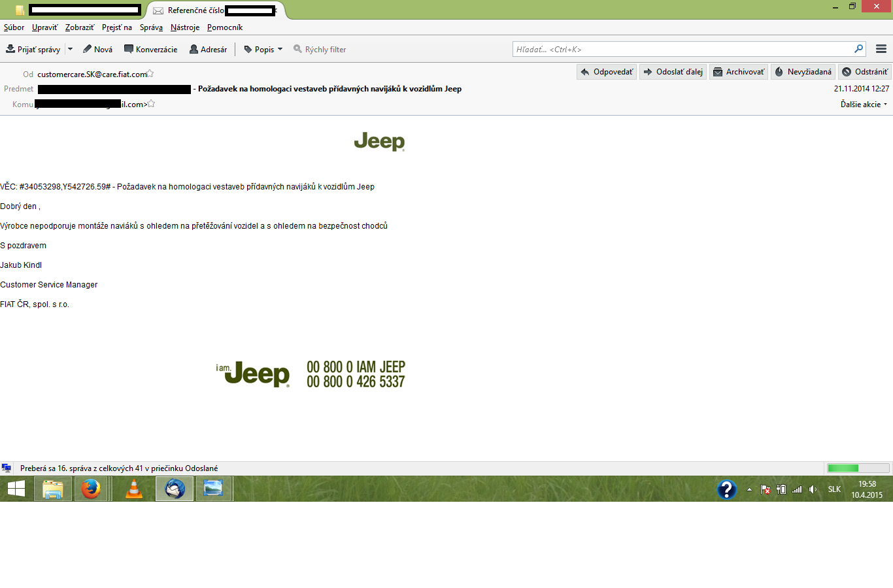Open the Súbor menu

[14, 27]
